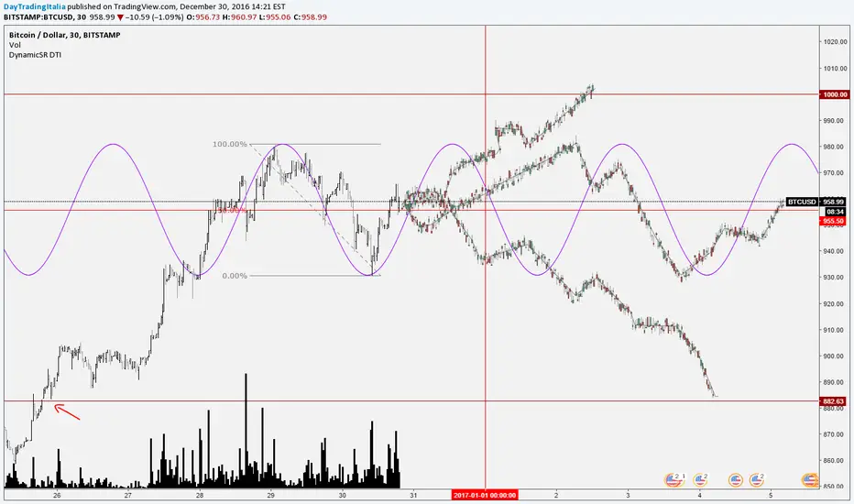Click the red 955.50 price line label
Viewport: 854px width, 504px height.
833,221
